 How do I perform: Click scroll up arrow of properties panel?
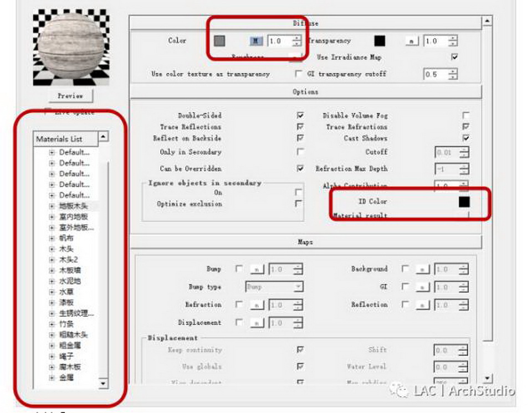[487, 22]
